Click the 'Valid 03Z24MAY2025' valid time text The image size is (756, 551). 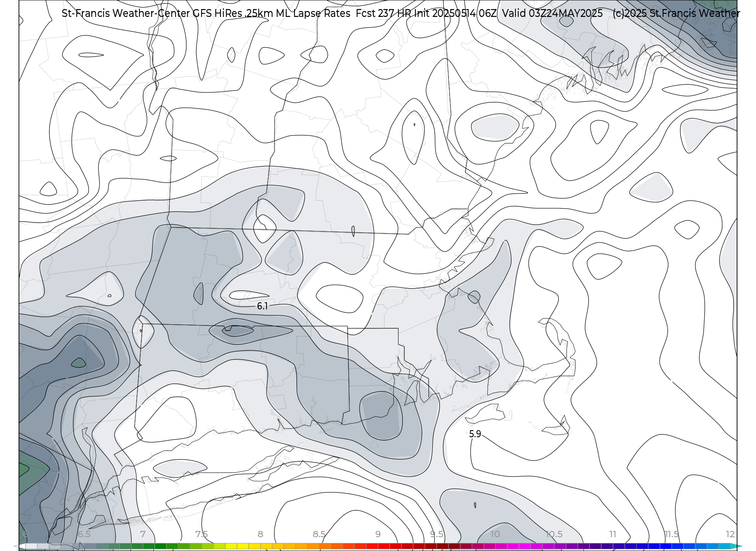552,13
